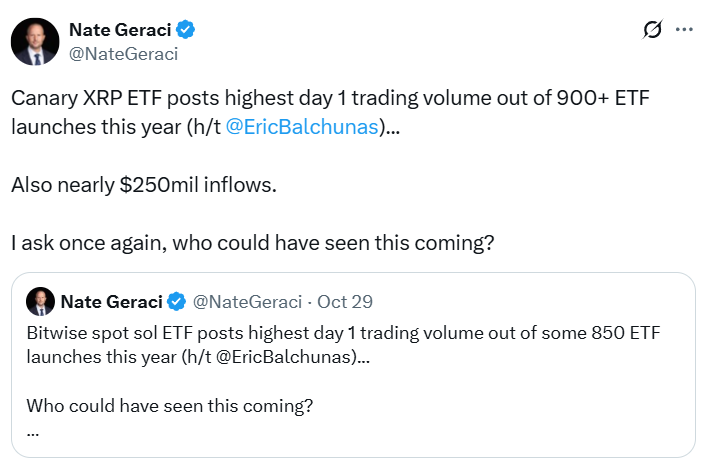Click the small avatar in the quoted tweet
Viewport: 710px width, 471px height.
pos(40,301)
